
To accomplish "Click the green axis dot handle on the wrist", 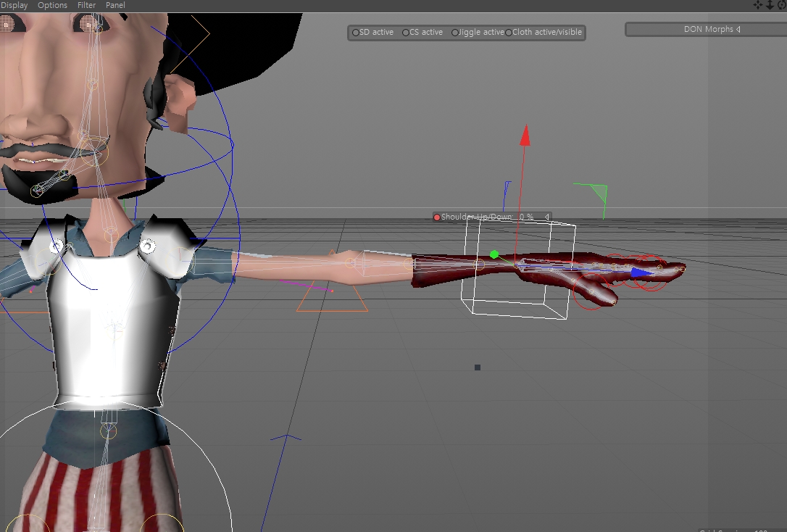I will 494,255.
